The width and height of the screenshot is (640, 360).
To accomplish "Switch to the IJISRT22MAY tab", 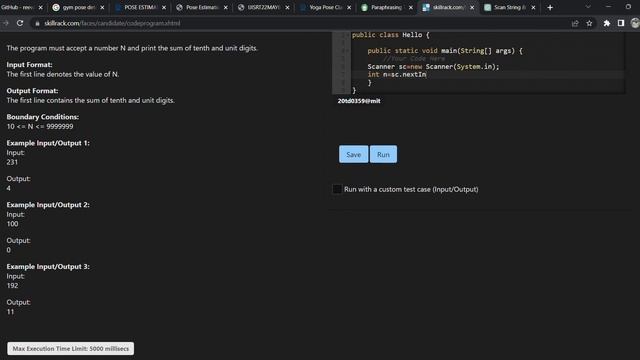I will point(263,7).
